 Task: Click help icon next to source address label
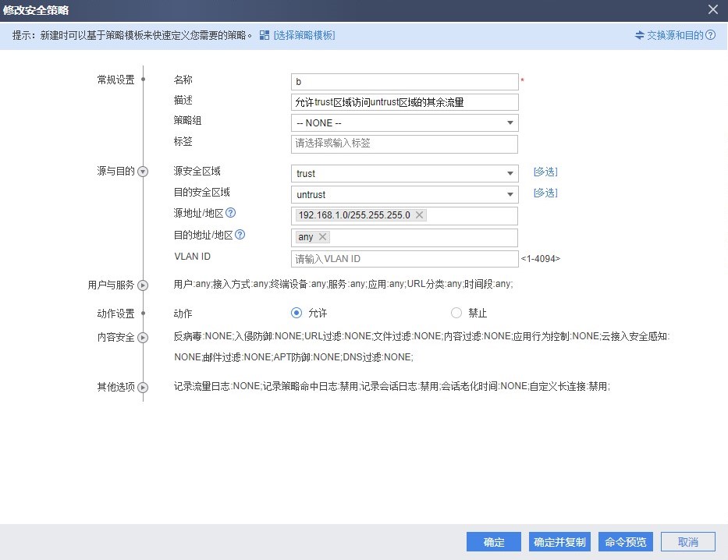pos(230,213)
